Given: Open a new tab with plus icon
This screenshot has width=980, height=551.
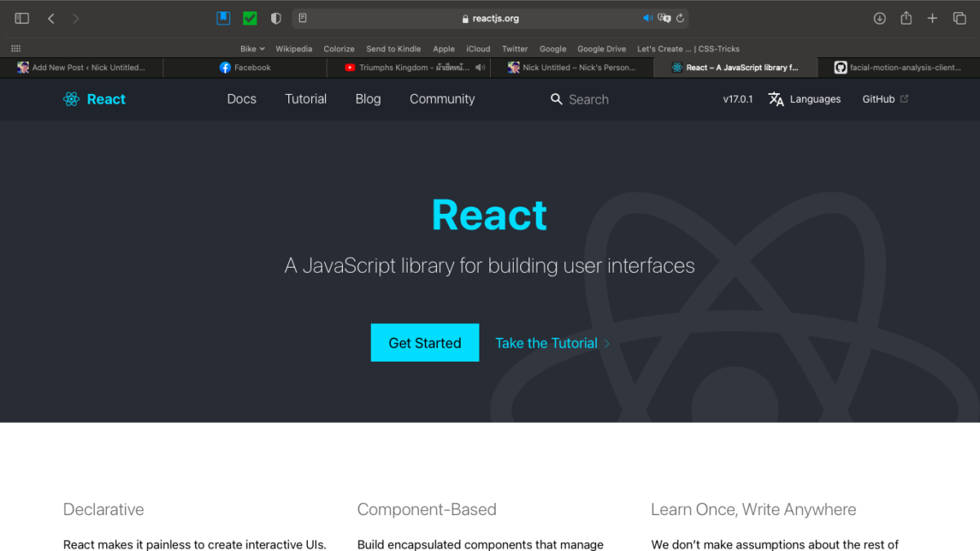Looking at the screenshot, I should tap(932, 18).
